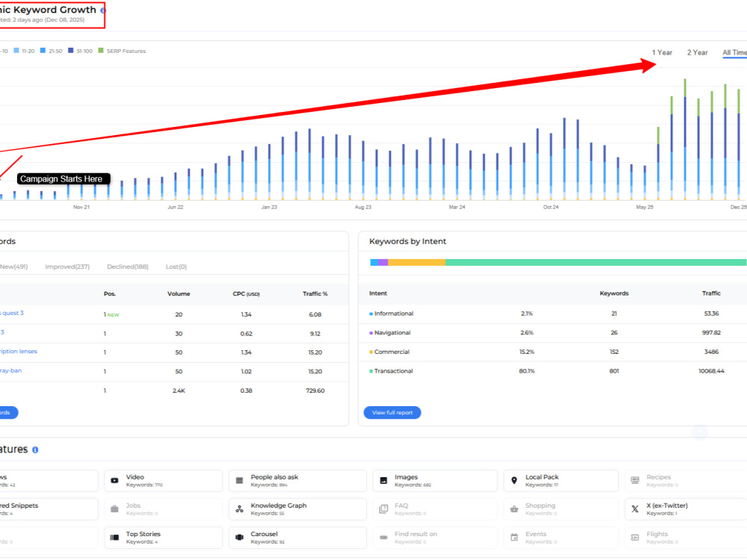This screenshot has width=747, height=560.
Task: Toggle the 11-20 legend series
Action: [x=25, y=51]
